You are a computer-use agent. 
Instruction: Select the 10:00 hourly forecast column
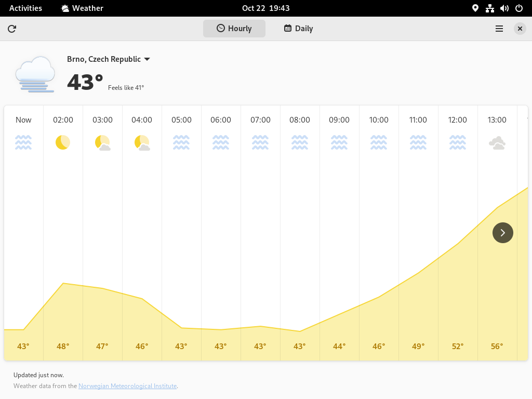379,233
